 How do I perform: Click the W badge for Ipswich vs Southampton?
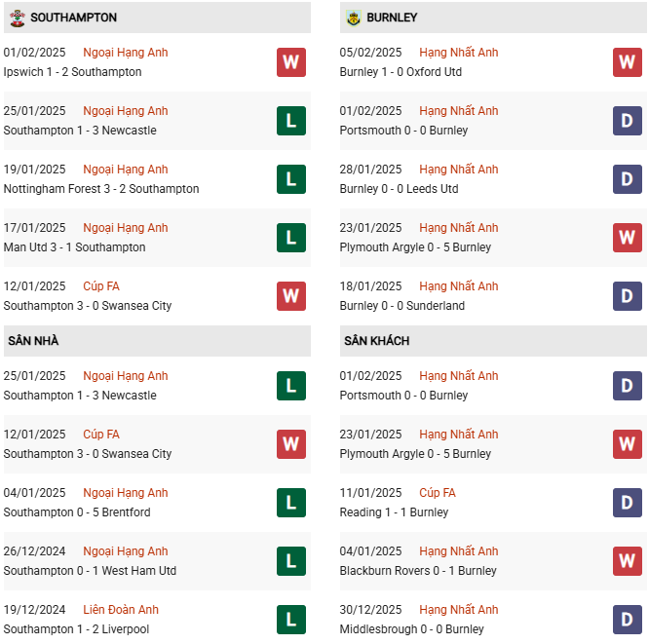point(290,62)
